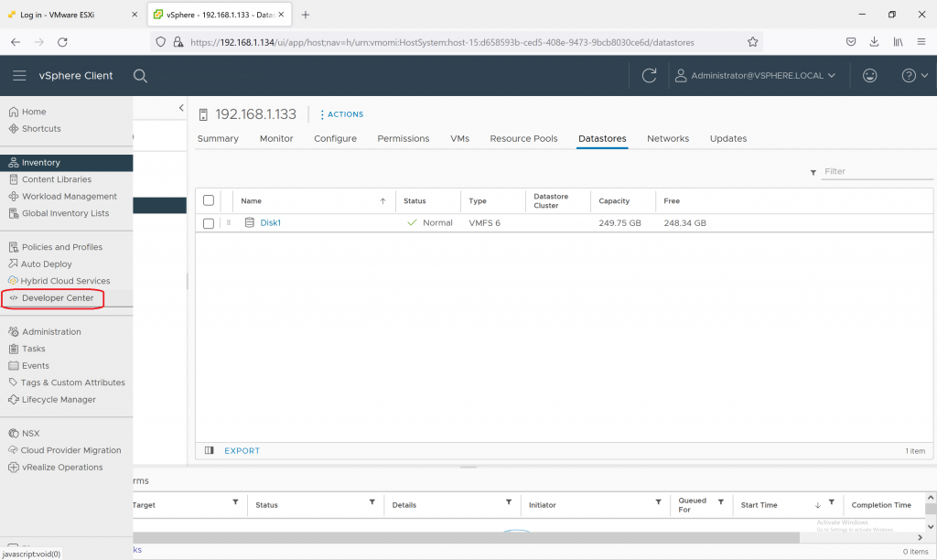Open the browser application menu
Viewport: 937px width, 560px height.
(x=921, y=42)
